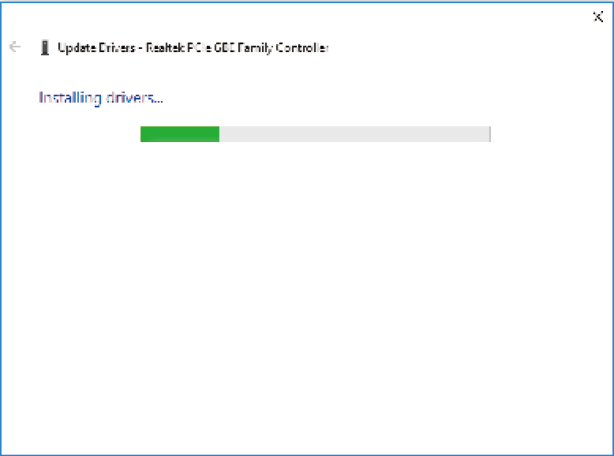The height and width of the screenshot is (456, 614).
Task: Click the left start of the progress bar
Action: [142, 134]
